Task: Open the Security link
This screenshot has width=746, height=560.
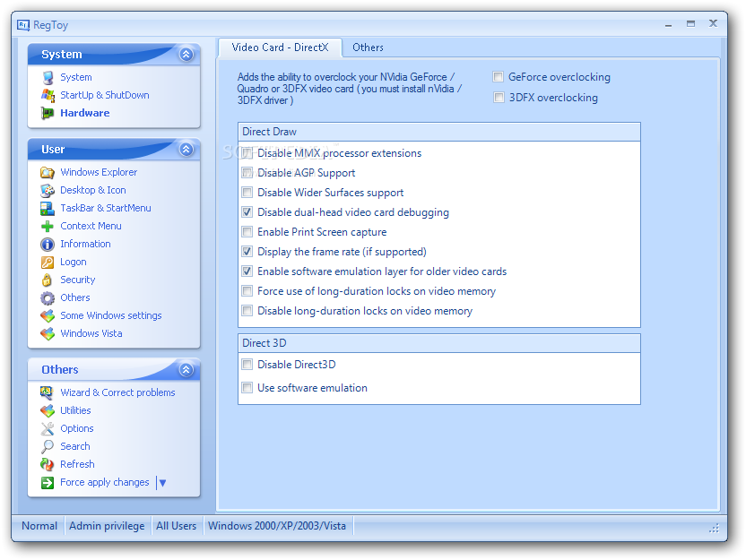Action: (77, 280)
